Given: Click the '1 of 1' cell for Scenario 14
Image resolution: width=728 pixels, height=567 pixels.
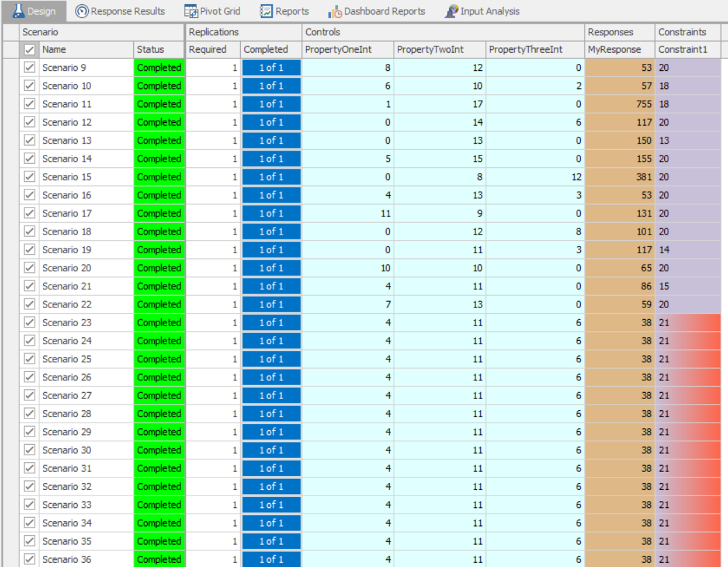Looking at the screenshot, I should click(271, 159).
